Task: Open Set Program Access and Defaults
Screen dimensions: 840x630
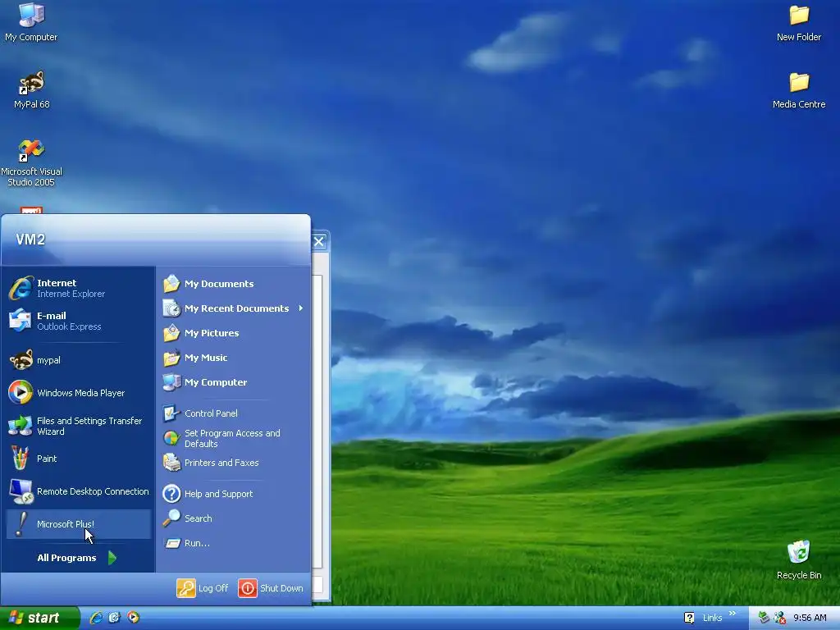Action: pyautogui.click(x=233, y=438)
